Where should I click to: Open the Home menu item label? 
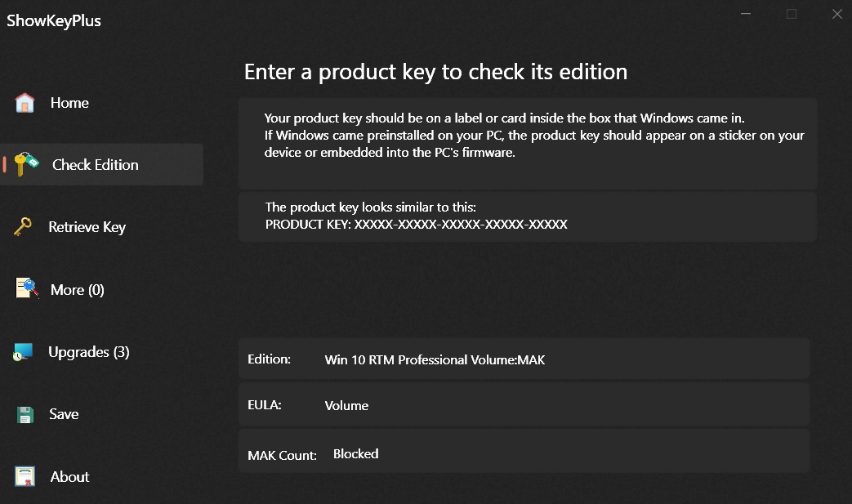point(69,103)
